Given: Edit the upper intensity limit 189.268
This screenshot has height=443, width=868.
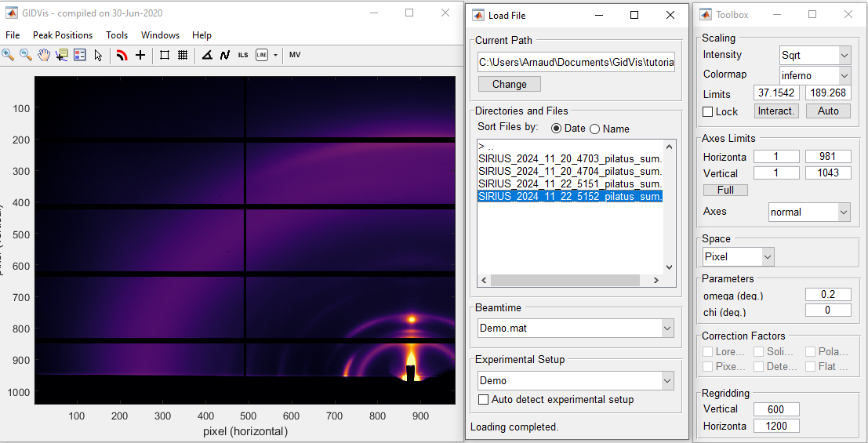Looking at the screenshot, I should 828,93.
